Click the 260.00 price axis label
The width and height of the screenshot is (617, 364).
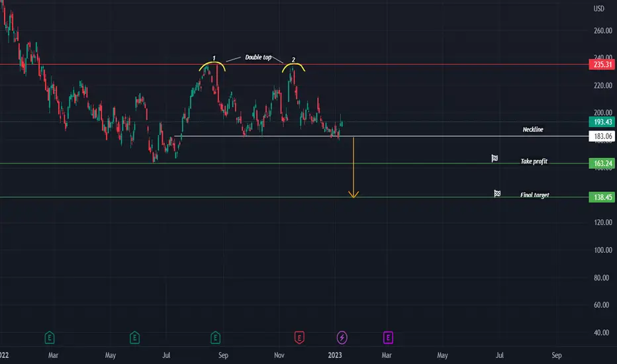[x=603, y=30]
